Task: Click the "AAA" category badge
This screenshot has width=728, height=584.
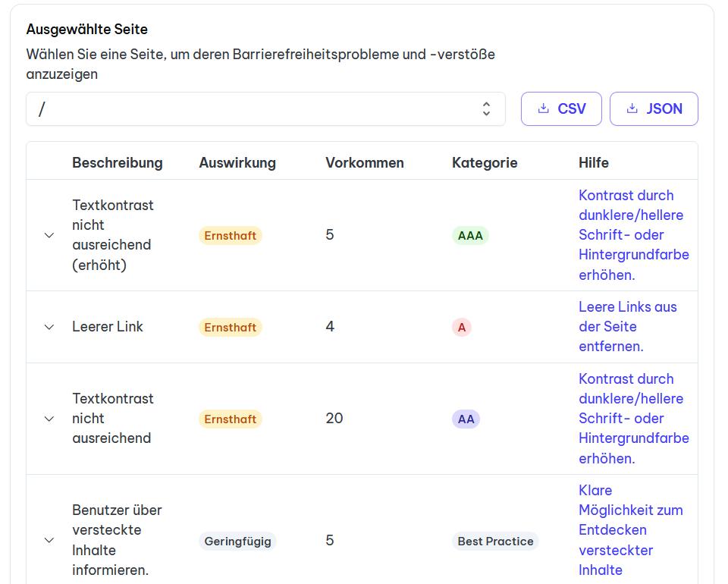Action: 470,235
